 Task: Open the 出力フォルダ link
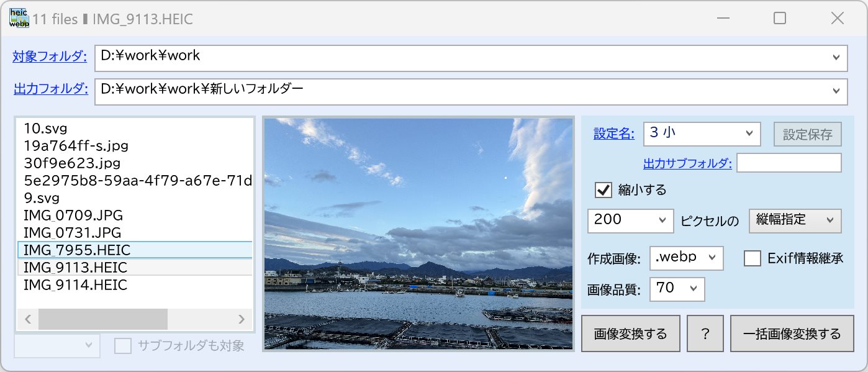(50, 89)
